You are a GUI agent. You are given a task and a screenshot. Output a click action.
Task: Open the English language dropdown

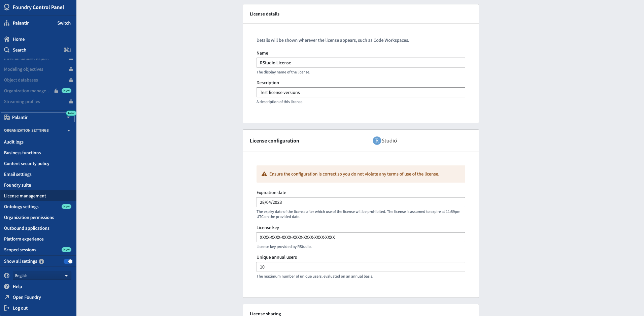[x=42, y=276]
